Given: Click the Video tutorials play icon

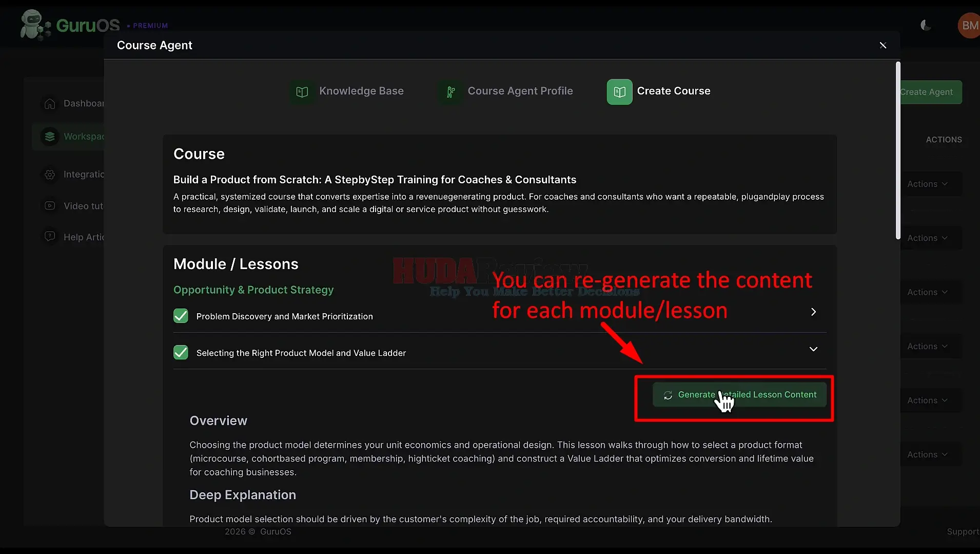Looking at the screenshot, I should point(50,206).
